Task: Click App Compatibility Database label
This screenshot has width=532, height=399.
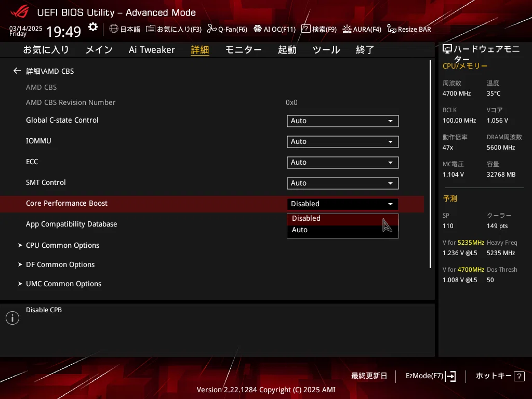Action: click(x=71, y=224)
